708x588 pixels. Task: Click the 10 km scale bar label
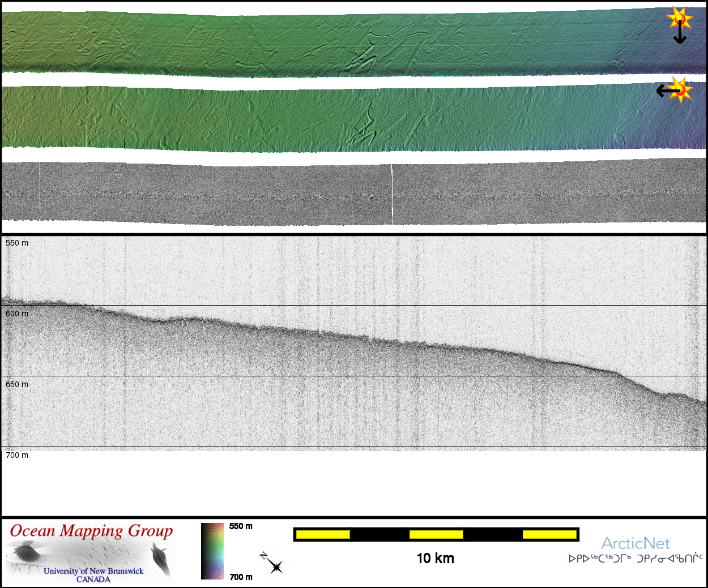(x=435, y=559)
